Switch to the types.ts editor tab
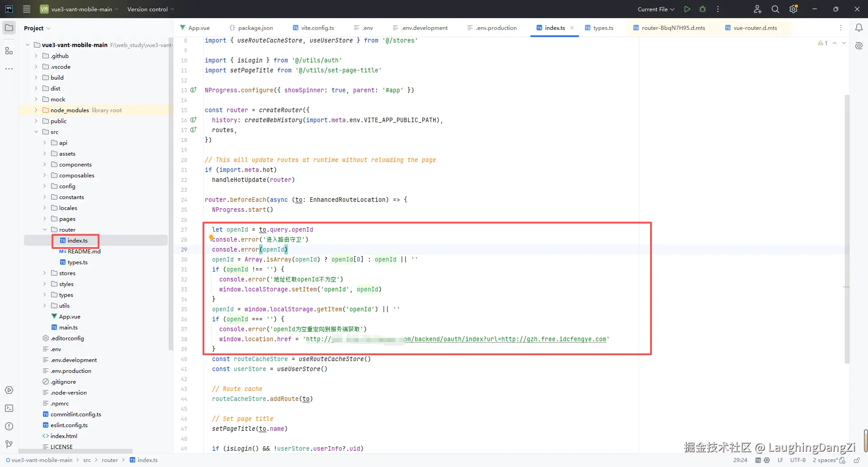This screenshot has height=467, width=868. [x=599, y=28]
